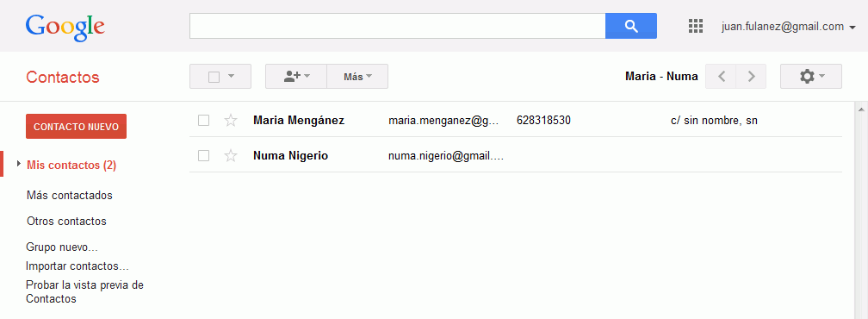Viewport: 868px width, 319px height.
Task: Tick the select-all checkbox in toolbar
Action: [214, 77]
